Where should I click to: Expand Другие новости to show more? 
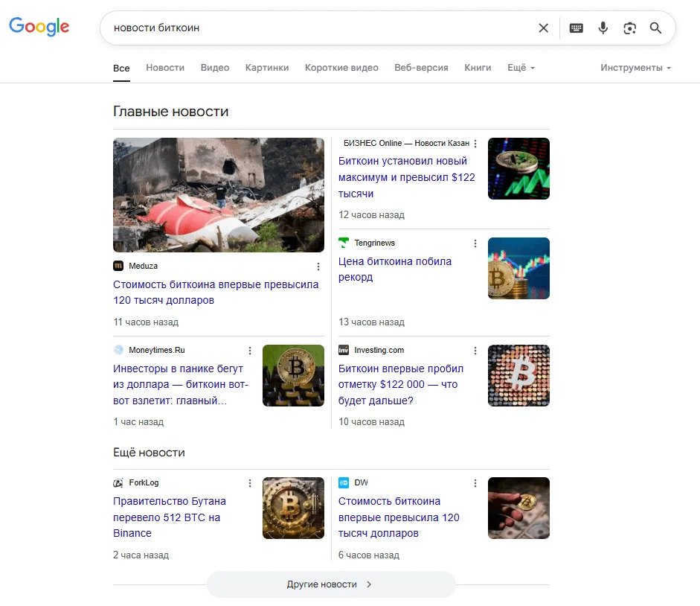coord(330,584)
